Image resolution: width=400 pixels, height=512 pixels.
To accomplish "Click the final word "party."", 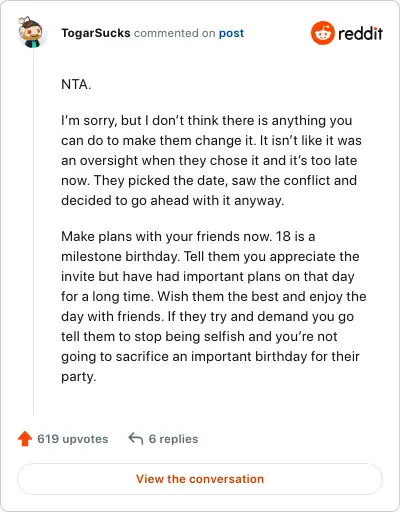I will (x=79, y=377).
